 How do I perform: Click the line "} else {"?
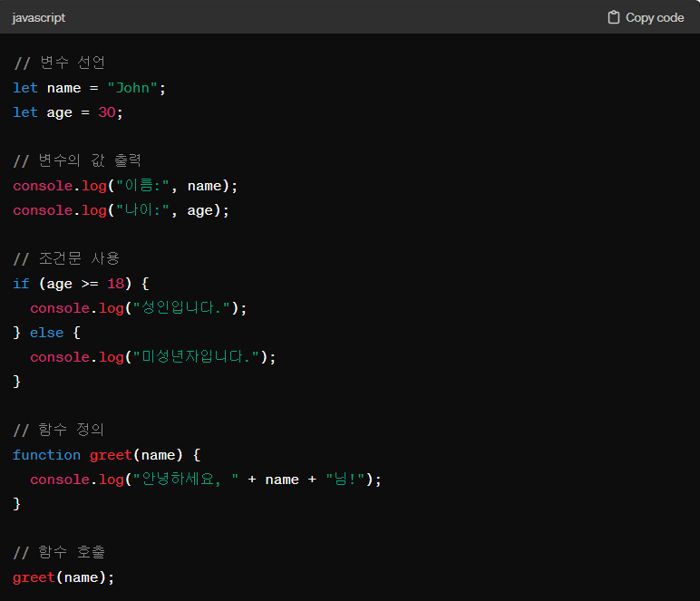tap(46, 333)
